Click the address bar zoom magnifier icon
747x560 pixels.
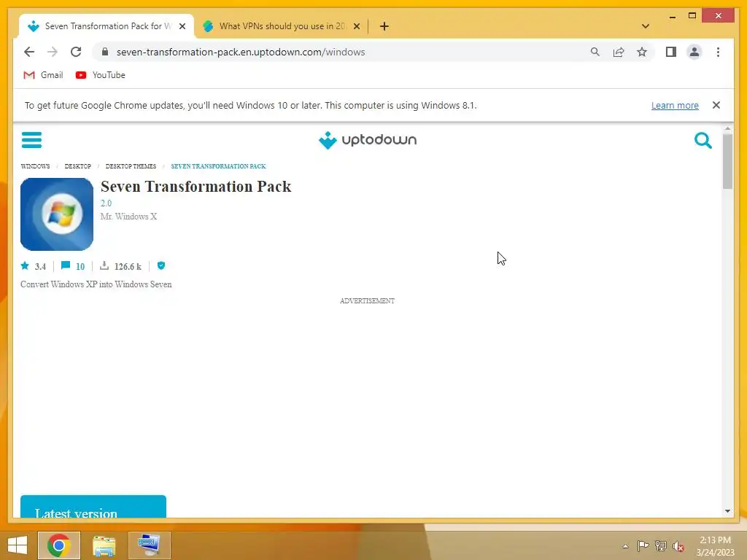pyautogui.click(x=595, y=52)
